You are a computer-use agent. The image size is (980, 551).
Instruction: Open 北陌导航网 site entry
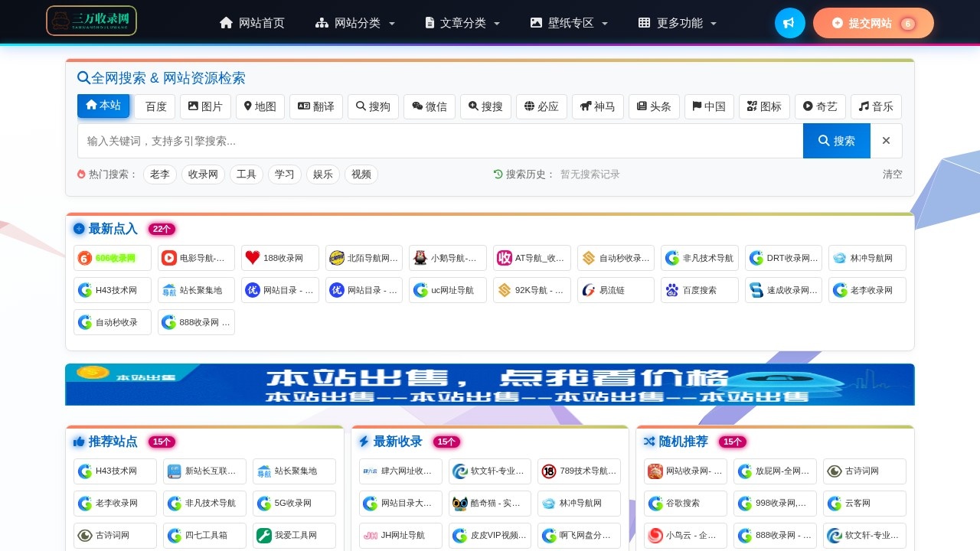pyautogui.click(x=364, y=258)
